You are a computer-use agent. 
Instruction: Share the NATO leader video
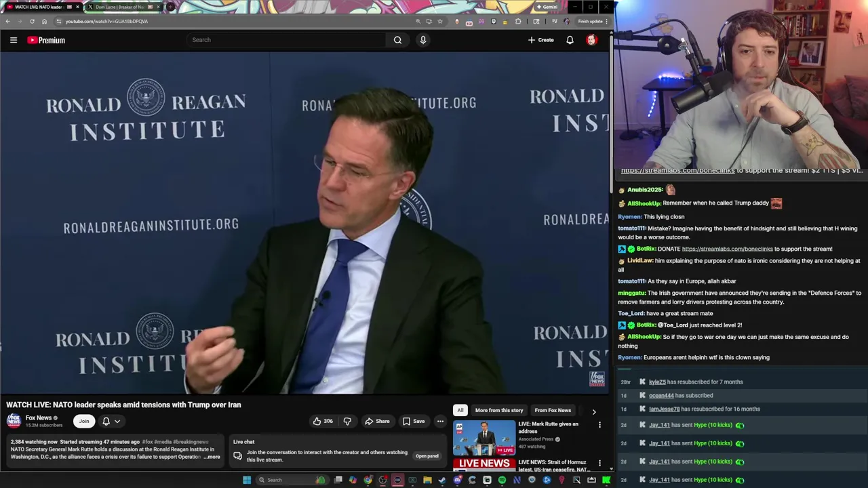click(x=377, y=422)
